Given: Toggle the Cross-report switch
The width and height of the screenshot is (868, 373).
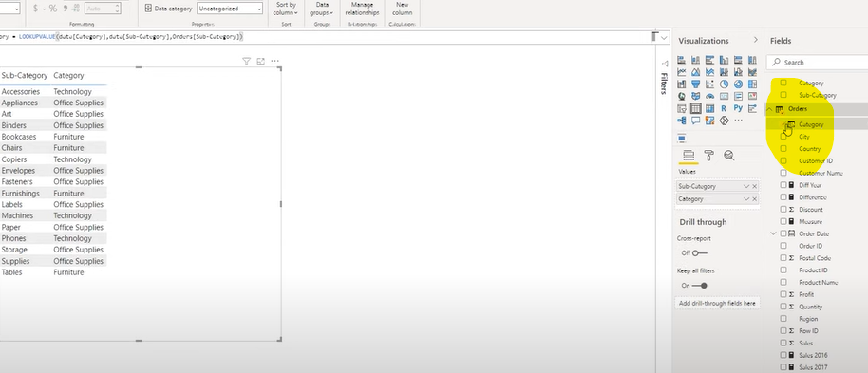Looking at the screenshot, I should 700,252.
